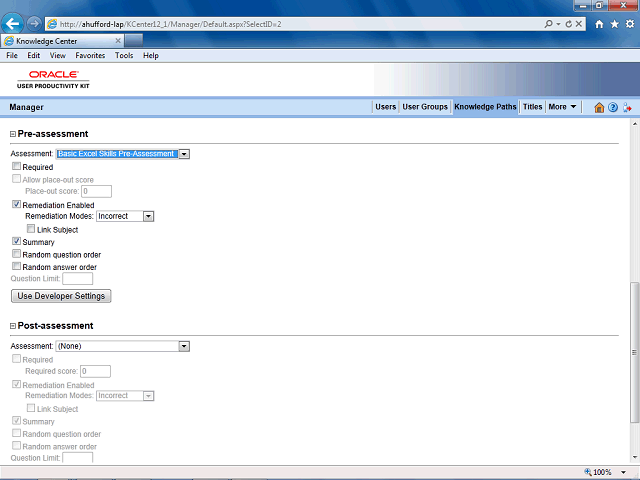Click Post-assessment Question Limit field
Image resolution: width=640 pixels, height=480 pixels.
78,458
